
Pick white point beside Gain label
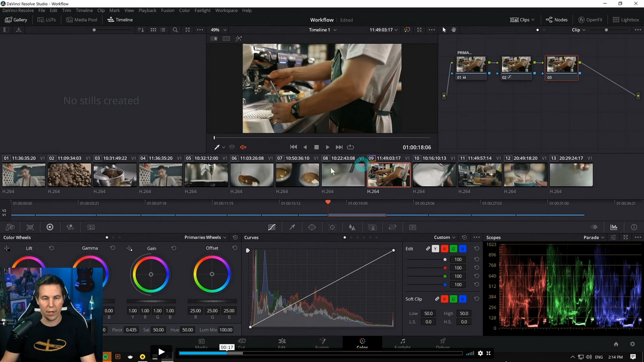[129, 248]
